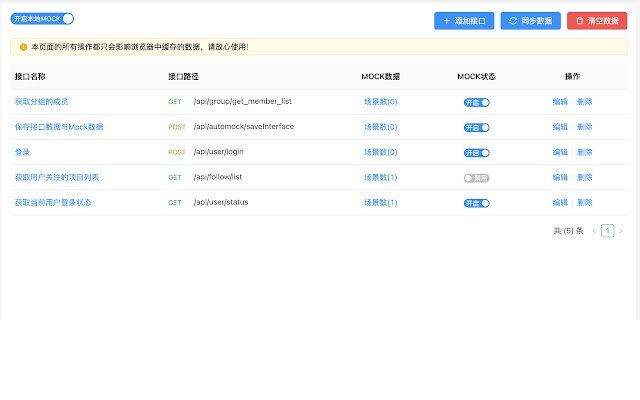The height and width of the screenshot is (400, 640).
Task: Click path text /api/follow/list
Action: coord(218,177)
